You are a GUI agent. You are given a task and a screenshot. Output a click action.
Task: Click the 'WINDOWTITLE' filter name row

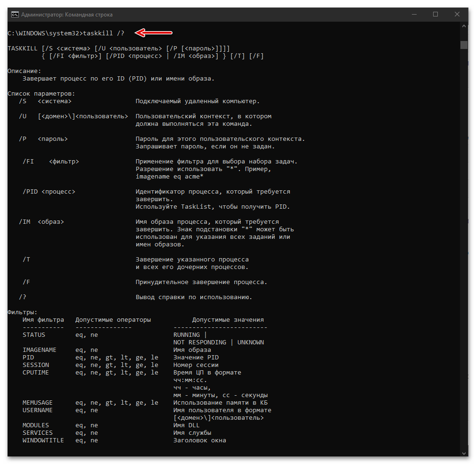click(43, 440)
